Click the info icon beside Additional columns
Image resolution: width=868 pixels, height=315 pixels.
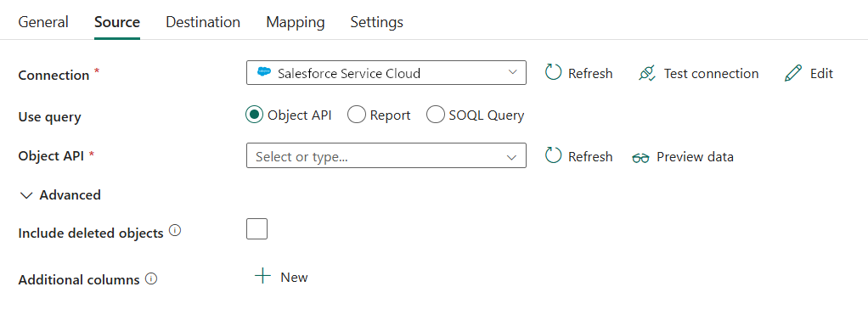151,278
